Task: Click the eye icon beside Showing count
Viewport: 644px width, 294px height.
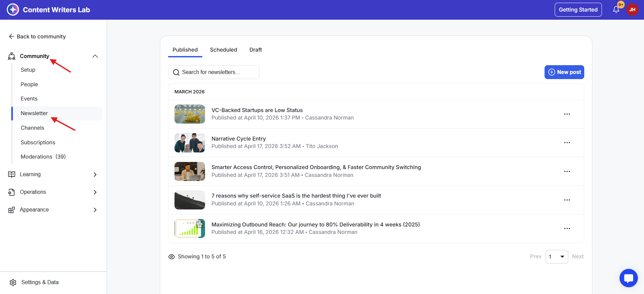Action: pyautogui.click(x=172, y=257)
